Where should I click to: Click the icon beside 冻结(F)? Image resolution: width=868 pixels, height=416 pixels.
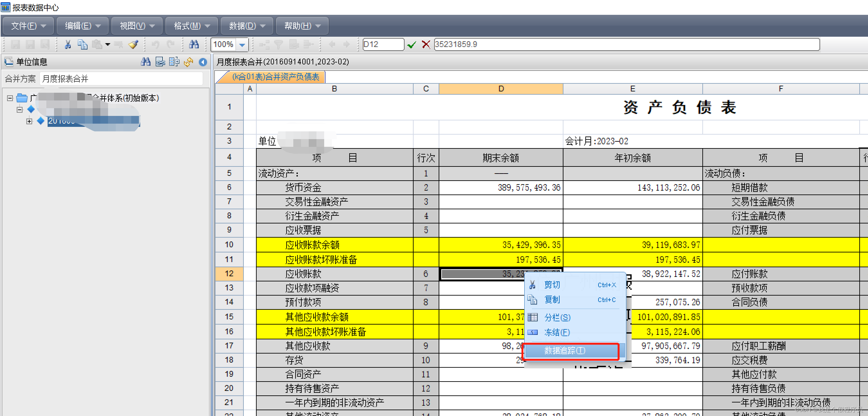(532, 332)
